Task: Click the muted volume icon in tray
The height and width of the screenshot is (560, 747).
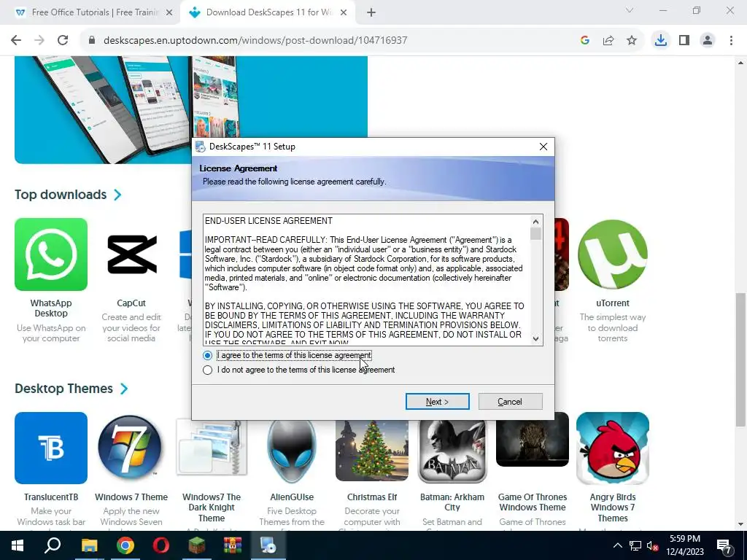Action: 653,545
